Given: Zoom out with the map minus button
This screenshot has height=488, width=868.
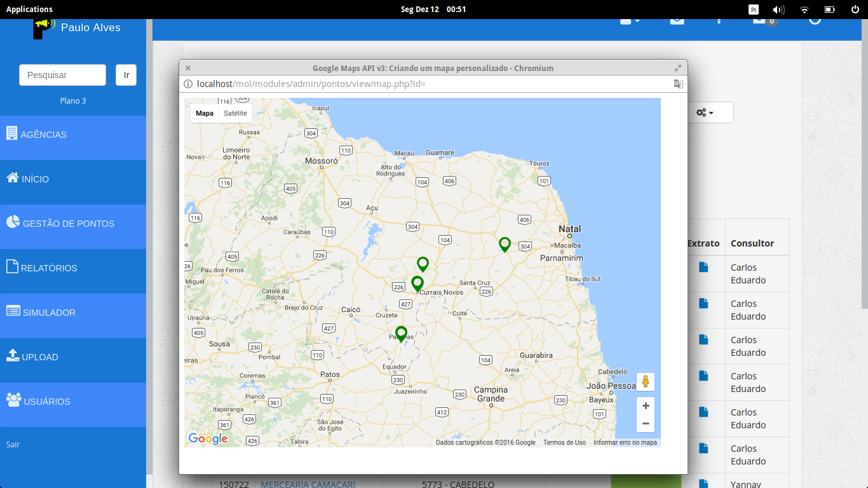Looking at the screenshot, I should coord(646,424).
